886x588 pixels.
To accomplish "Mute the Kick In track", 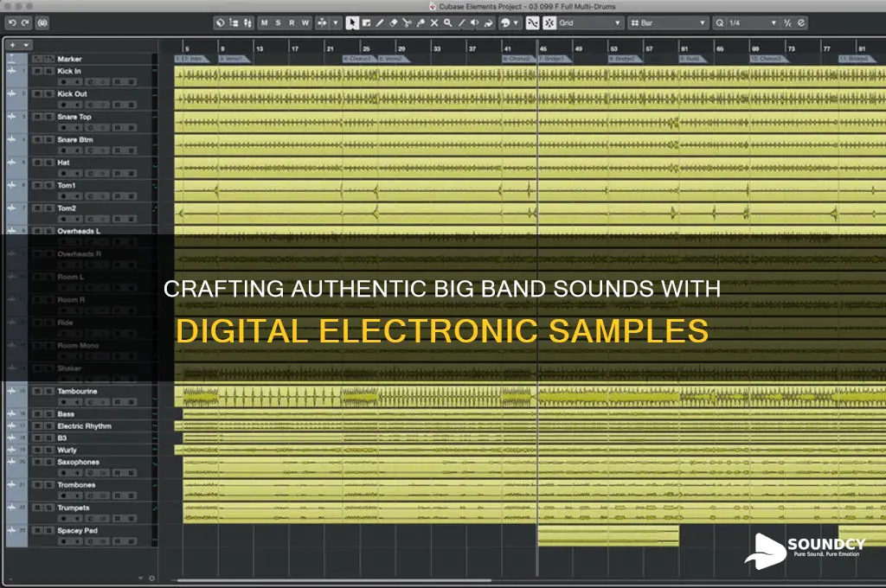I will (37, 71).
